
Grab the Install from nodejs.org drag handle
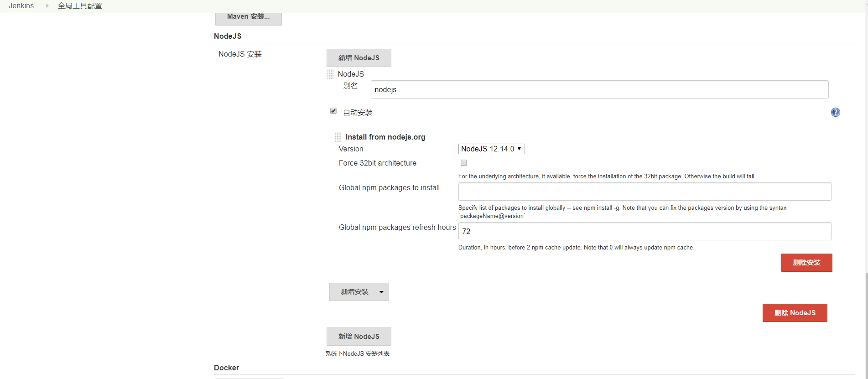338,137
